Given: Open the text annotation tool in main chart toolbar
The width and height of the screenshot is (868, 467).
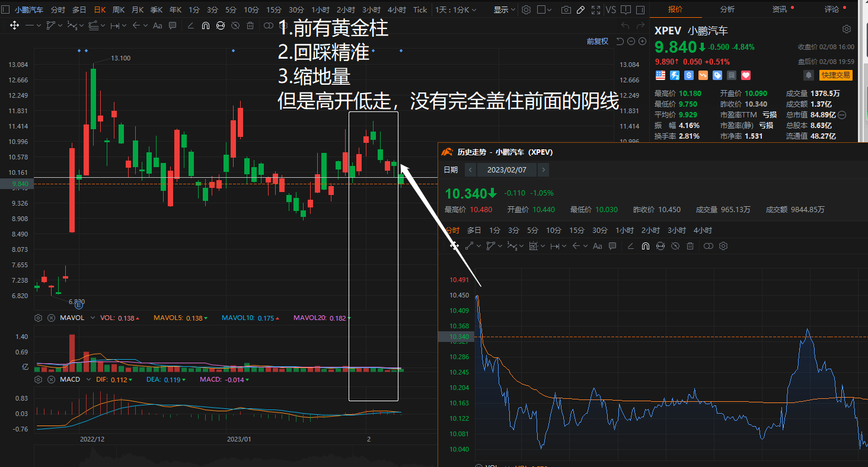Looking at the screenshot, I should (x=158, y=25).
